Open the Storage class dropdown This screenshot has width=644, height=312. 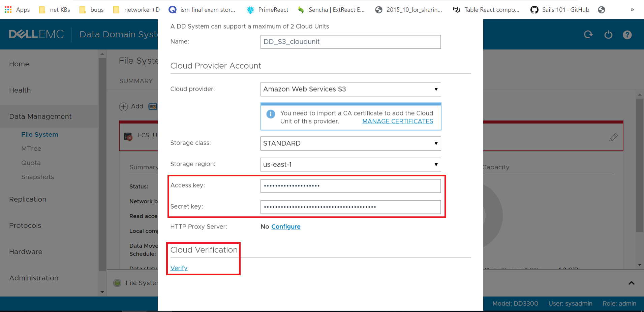point(351,143)
